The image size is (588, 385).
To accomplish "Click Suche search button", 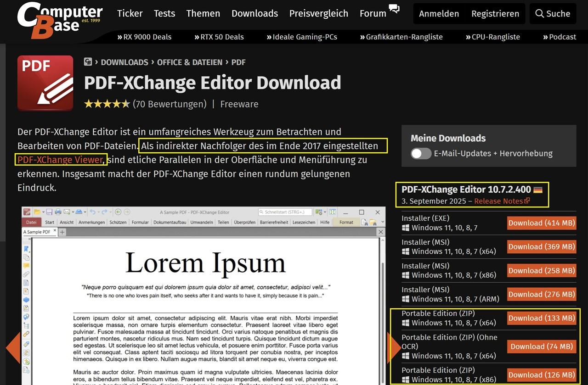I will point(553,14).
